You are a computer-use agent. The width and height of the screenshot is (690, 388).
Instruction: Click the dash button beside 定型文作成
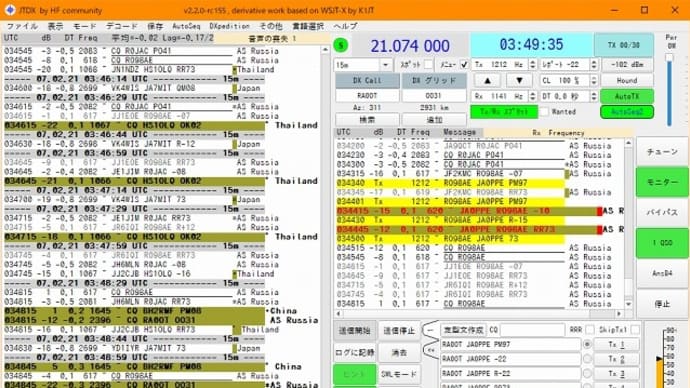(x=431, y=330)
